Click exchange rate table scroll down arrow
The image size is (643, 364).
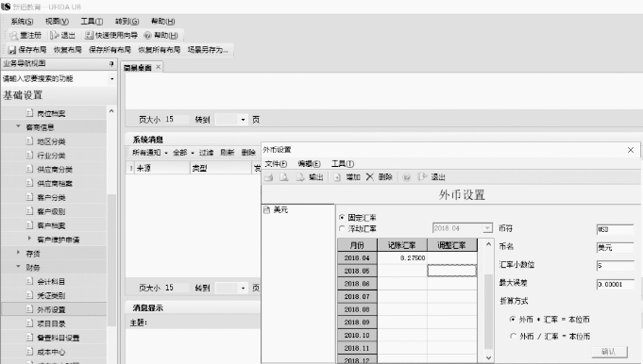tap(488, 357)
